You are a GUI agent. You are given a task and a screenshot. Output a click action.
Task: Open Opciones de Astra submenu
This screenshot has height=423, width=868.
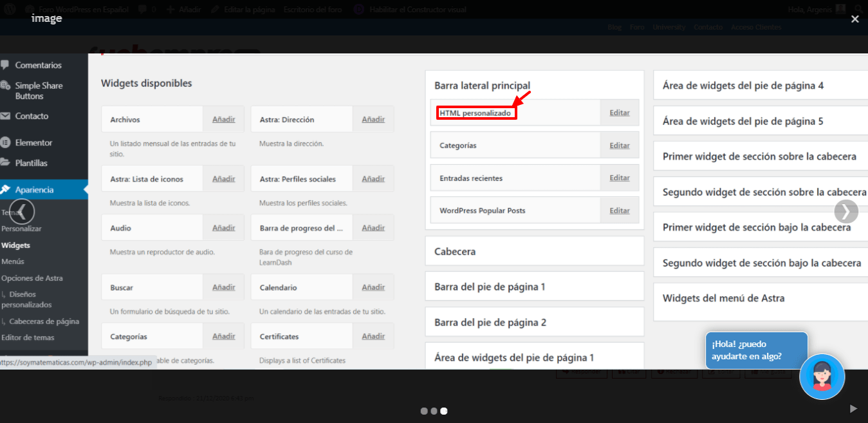[32, 278]
